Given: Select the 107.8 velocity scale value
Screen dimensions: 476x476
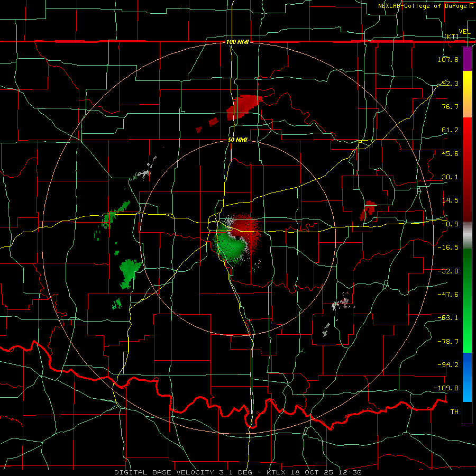Looking at the screenshot, I should [x=448, y=59].
